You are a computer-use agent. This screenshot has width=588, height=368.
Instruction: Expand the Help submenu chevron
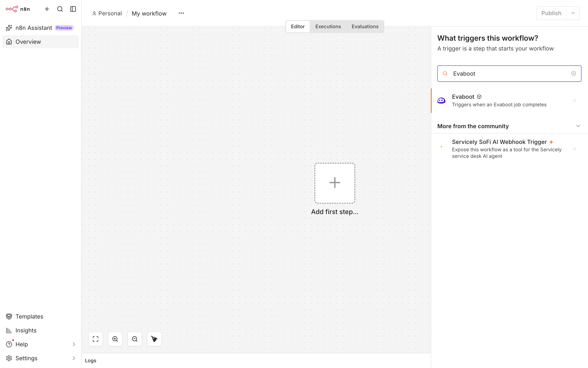[74, 344]
